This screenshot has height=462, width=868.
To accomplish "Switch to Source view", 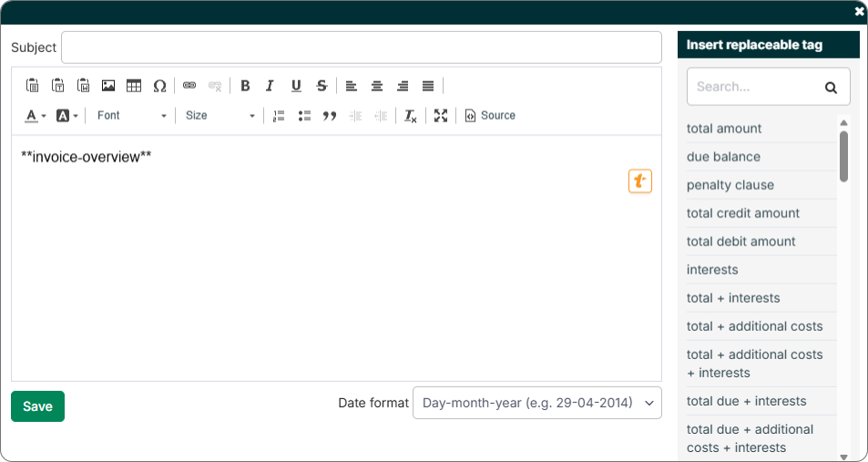I will click(490, 115).
